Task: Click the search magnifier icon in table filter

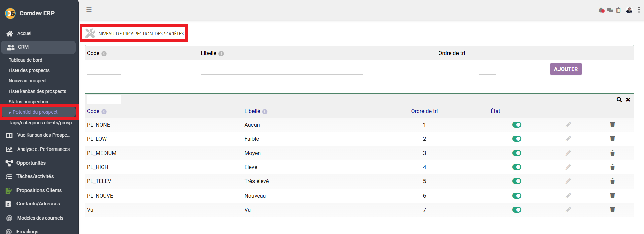Action: coord(619,100)
